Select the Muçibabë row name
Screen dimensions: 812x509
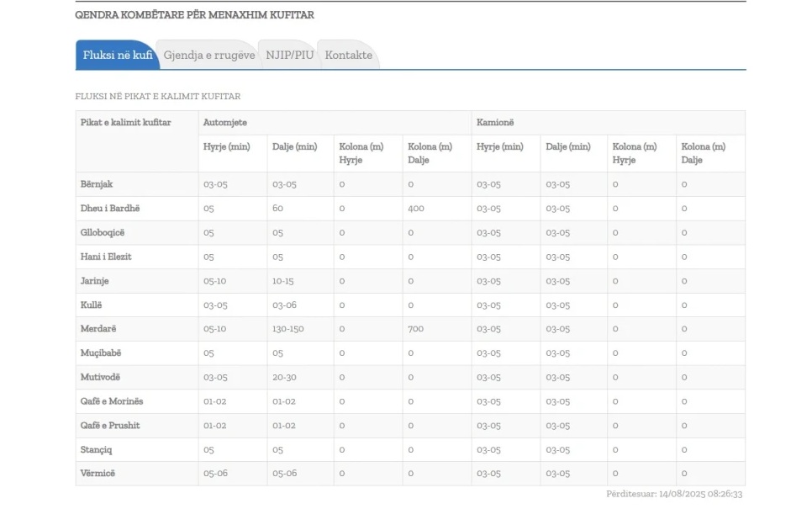(x=101, y=353)
